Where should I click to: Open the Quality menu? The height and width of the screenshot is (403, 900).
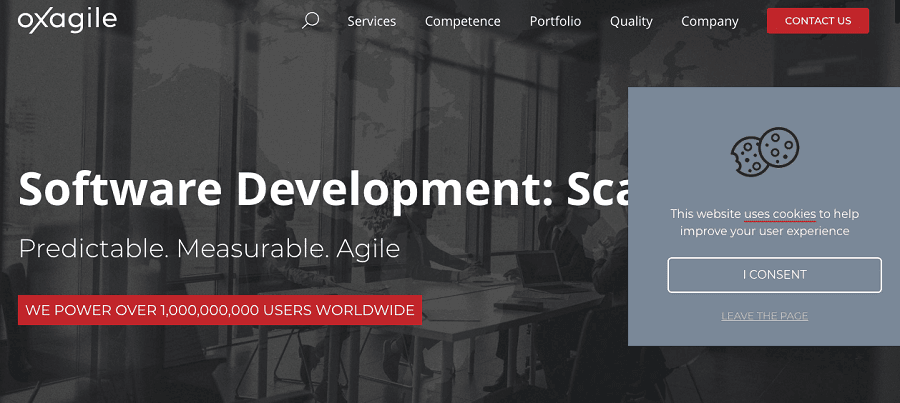pyautogui.click(x=631, y=22)
